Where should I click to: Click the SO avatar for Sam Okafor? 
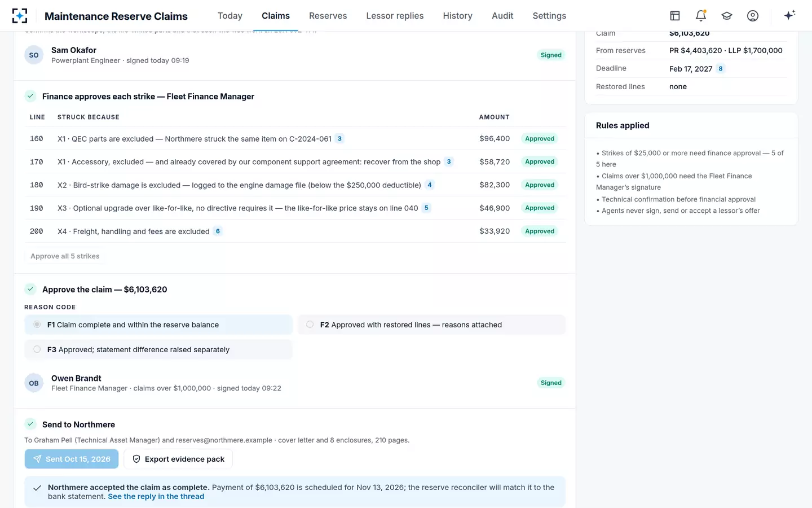[34, 55]
